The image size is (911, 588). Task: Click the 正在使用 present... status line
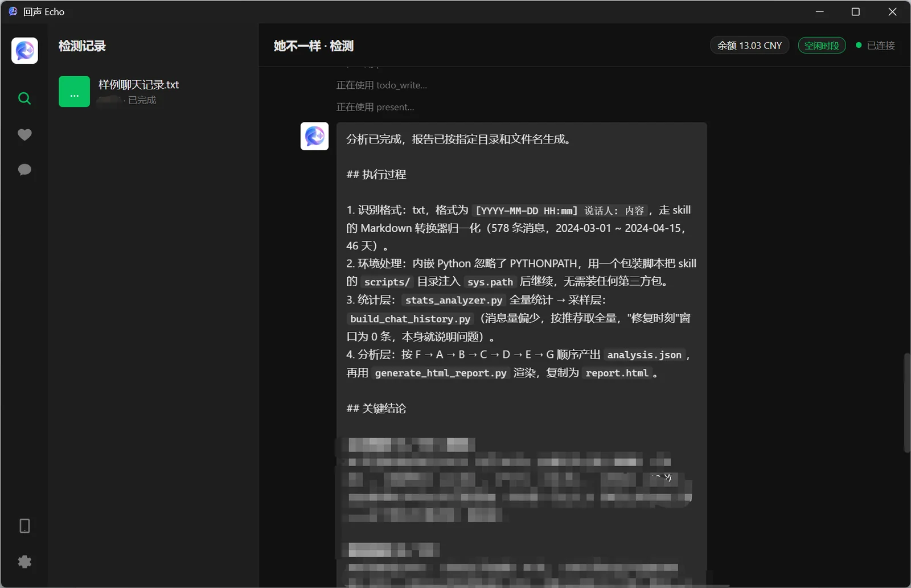(x=375, y=107)
